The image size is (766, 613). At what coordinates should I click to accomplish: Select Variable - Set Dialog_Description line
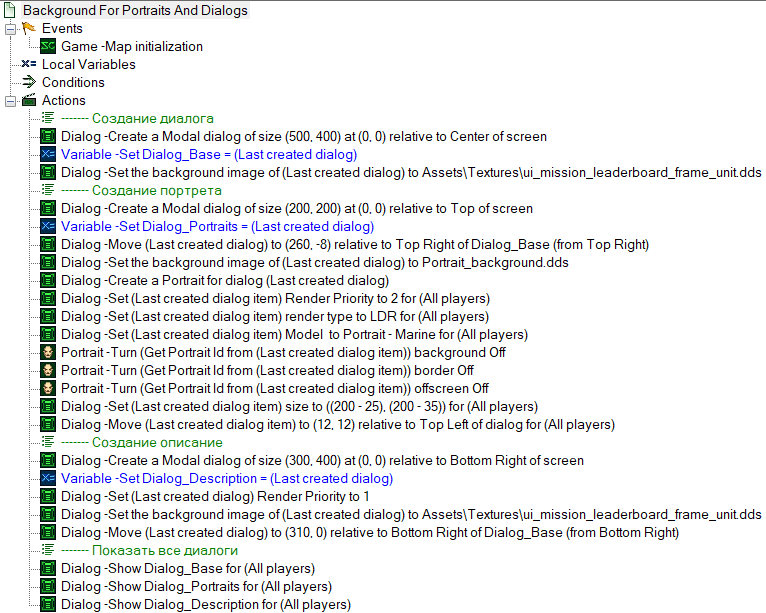click(x=227, y=479)
